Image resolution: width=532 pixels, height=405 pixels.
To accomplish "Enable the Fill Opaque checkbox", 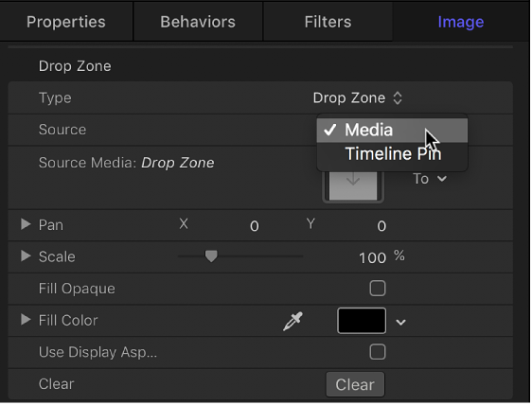I will pos(378,289).
